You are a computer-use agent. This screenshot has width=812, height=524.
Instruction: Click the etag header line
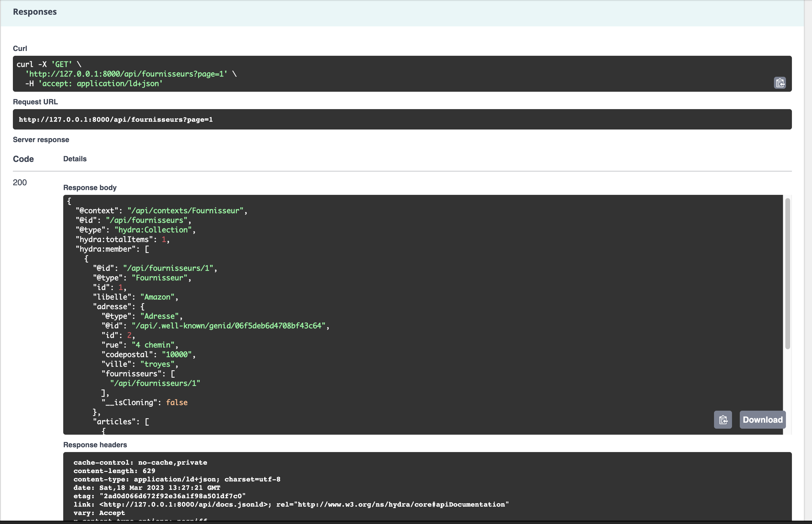tap(159, 496)
